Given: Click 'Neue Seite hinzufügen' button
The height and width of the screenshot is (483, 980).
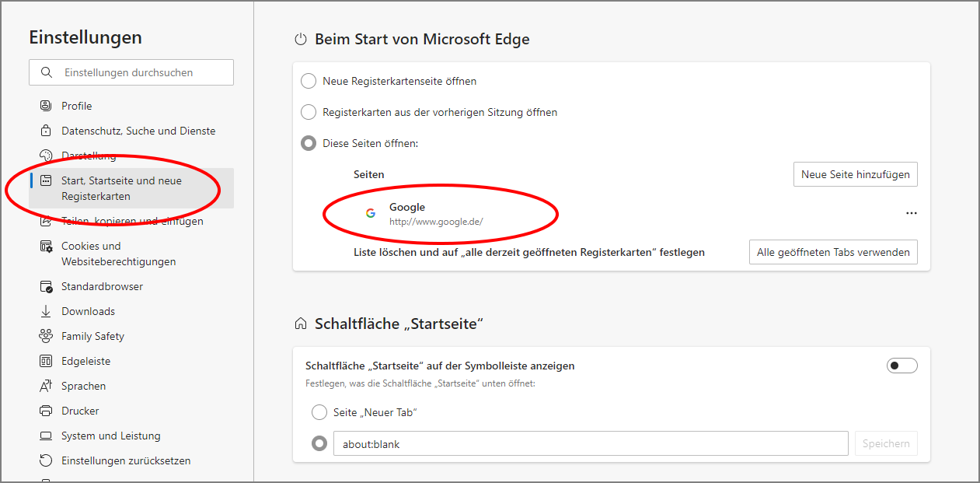Looking at the screenshot, I should click(x=855, y=174).
